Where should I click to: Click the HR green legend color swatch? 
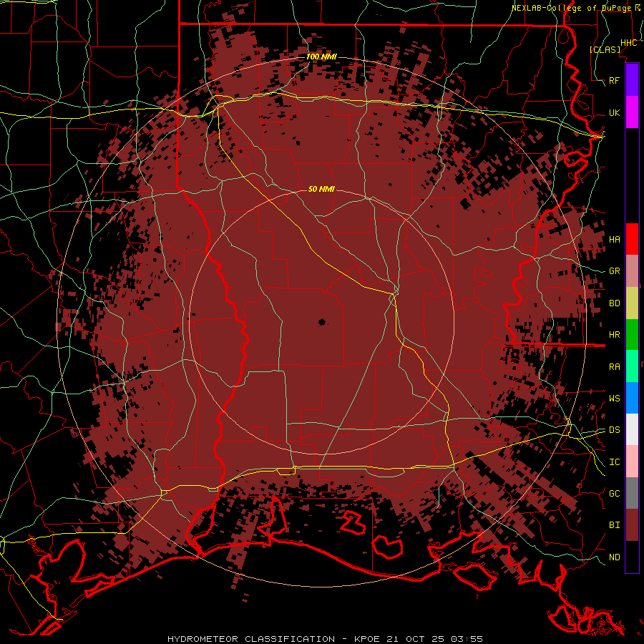click(x=632, y=335)
